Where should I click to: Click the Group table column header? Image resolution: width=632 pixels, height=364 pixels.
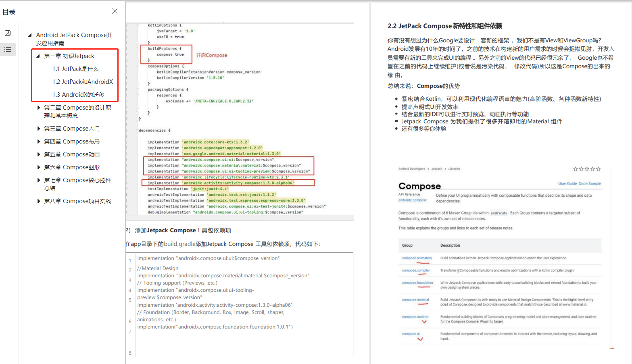(407, 245)
